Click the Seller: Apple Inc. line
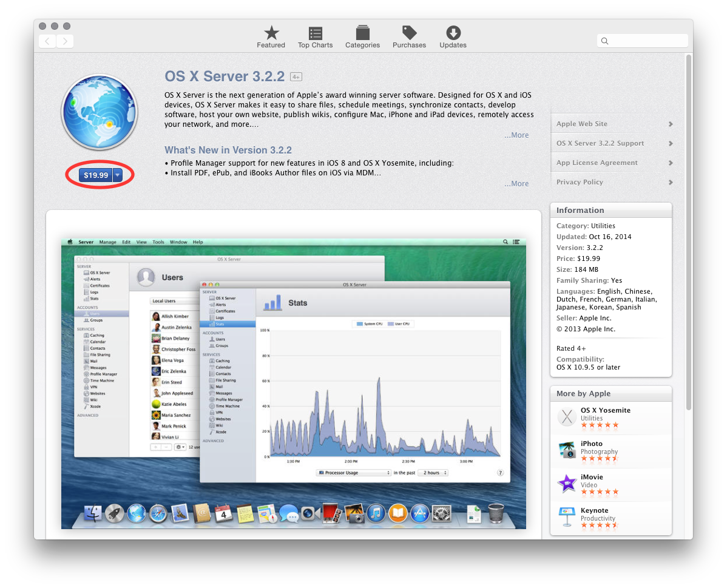The height and width of the screenshot is (588, 727). click(584, 318)
